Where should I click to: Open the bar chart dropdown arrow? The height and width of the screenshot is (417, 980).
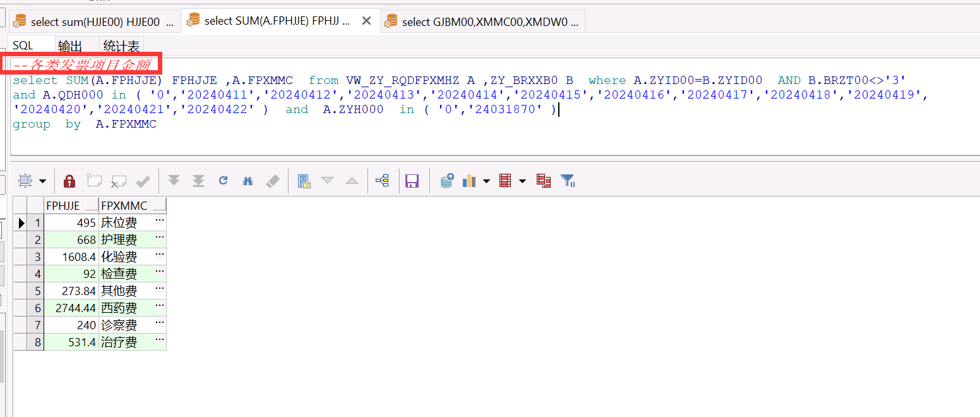pos(486,181)
